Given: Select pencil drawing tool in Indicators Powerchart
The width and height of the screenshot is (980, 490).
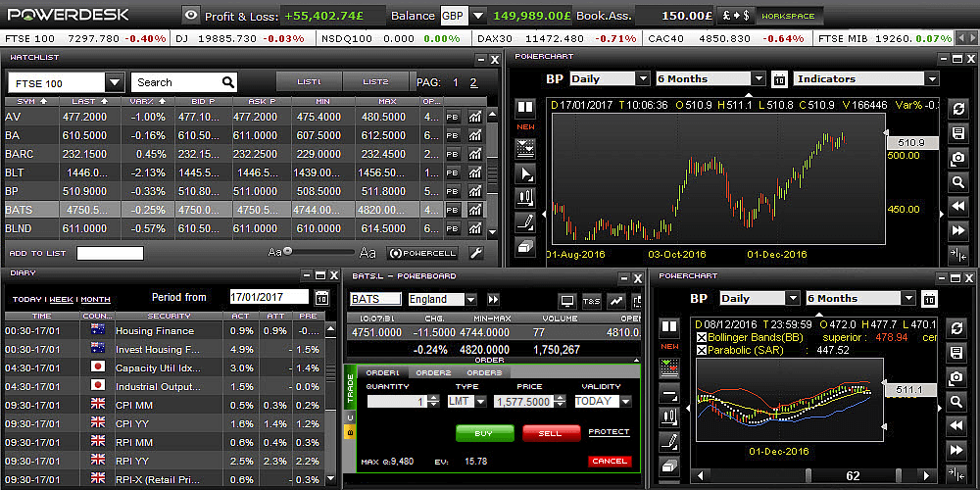Looking at the screenshot, I should [525, 221].
